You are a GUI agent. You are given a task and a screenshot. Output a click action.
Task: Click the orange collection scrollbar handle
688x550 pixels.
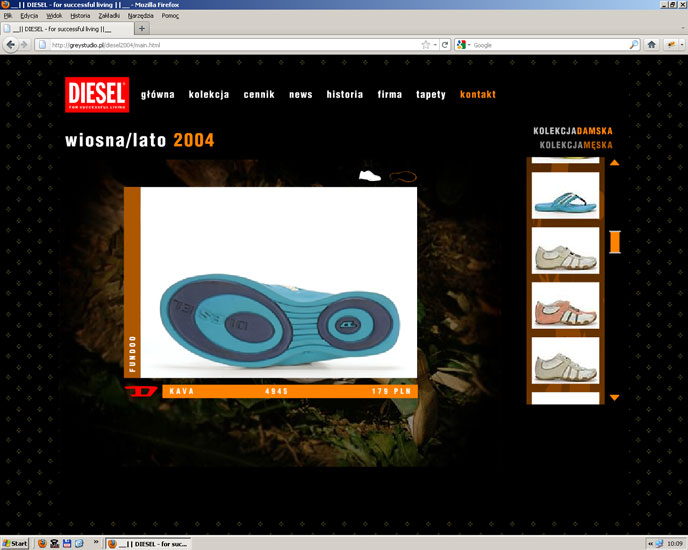pos(615,242)
